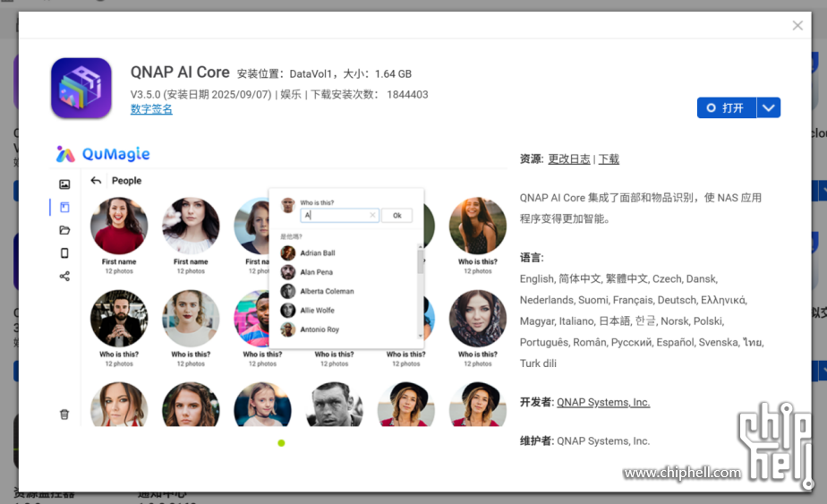Click the suggestion list scrollbar
Screen dimensions: 827x504
[x=421, y=261]
